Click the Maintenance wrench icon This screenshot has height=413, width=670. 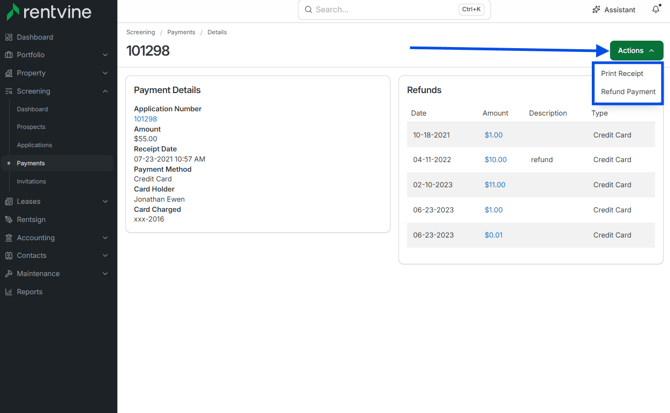tap(9, 273)
